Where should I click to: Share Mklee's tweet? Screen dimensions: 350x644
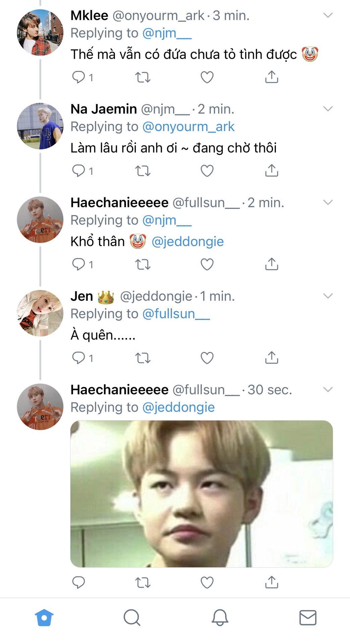click(x=272, y=77)
